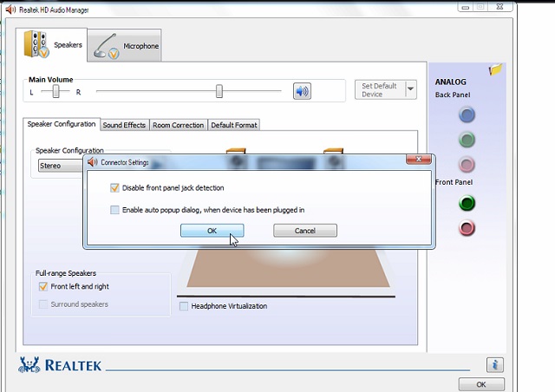Select the blue back panel jack
Viewport: 555px width, 392px height.
pos(467,114)
